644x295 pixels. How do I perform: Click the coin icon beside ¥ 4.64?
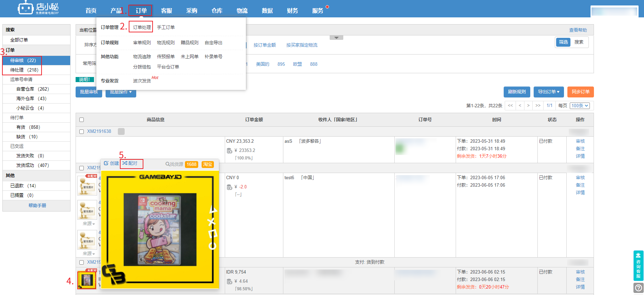[x=230, y=281]
